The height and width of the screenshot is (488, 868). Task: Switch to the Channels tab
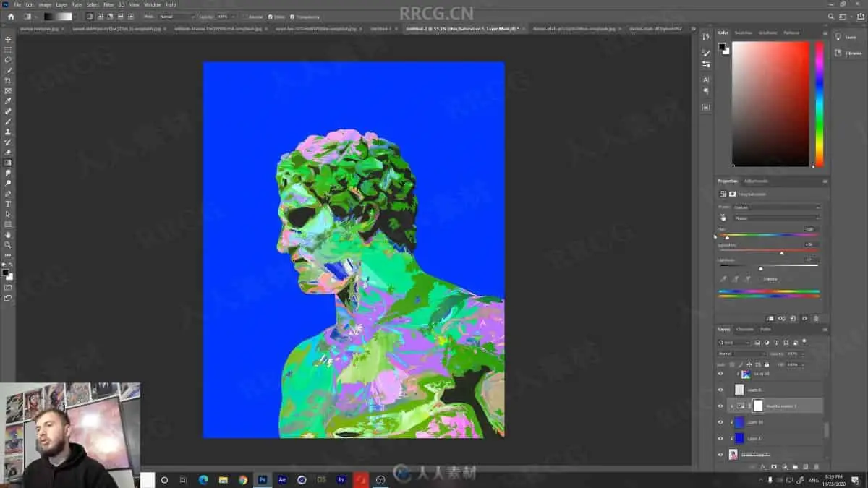(x=745, y=329)
